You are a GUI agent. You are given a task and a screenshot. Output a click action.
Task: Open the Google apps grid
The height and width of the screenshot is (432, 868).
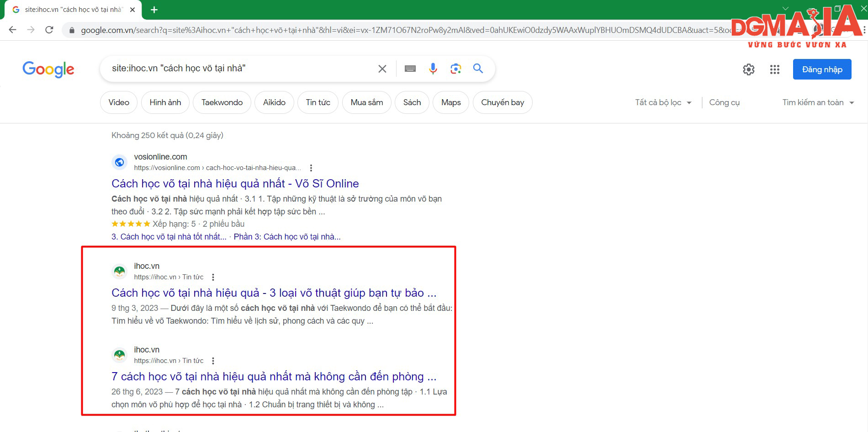pos(775,69)
